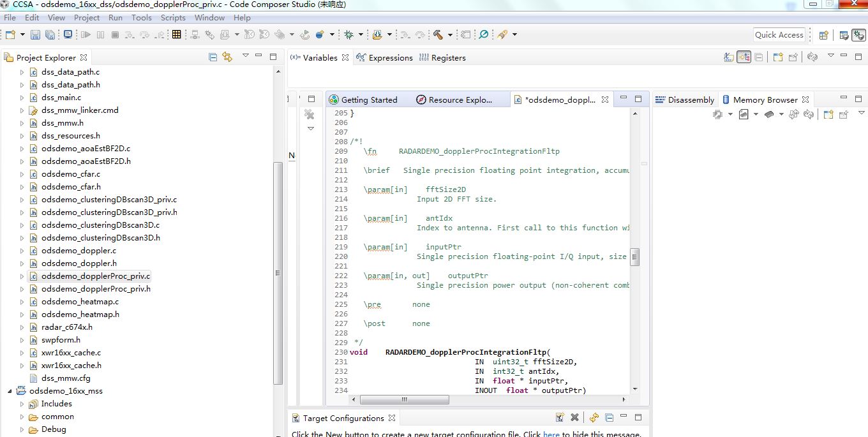
Task: Click the Quick Access search field
Action: point(779,35)
